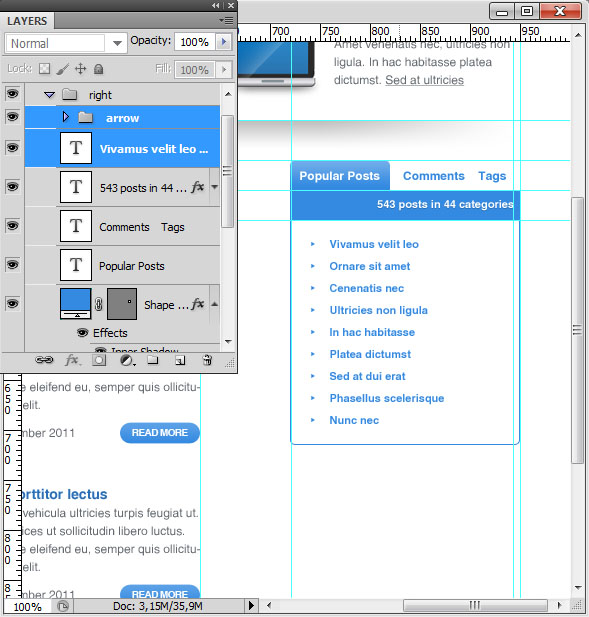Hide the right group

point(12,94)
